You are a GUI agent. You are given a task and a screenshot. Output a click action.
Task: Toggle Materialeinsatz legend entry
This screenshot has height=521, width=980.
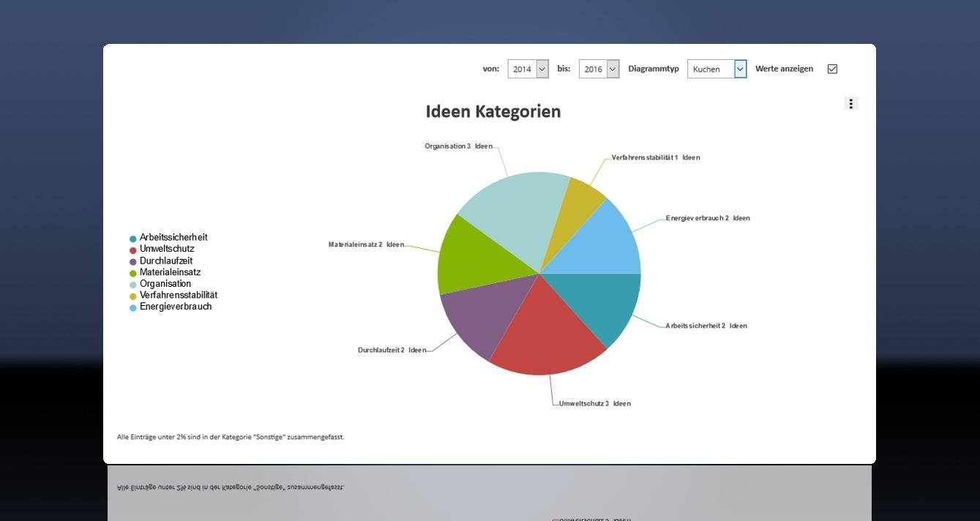tap(165, 272)
